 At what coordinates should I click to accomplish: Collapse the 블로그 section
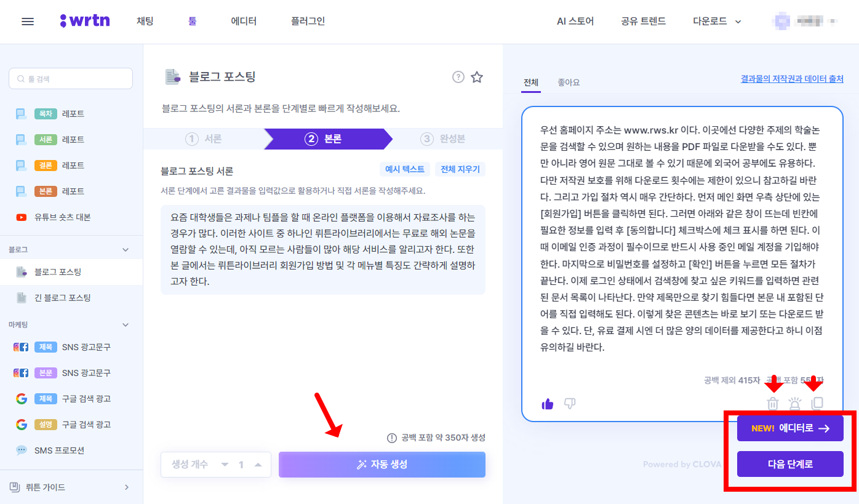coord(125,248)
